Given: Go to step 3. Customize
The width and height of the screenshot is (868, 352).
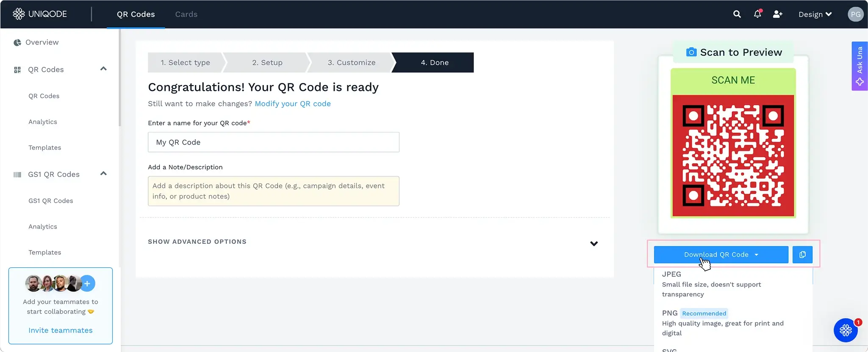Looking at the screenshot, I should 352,63.
